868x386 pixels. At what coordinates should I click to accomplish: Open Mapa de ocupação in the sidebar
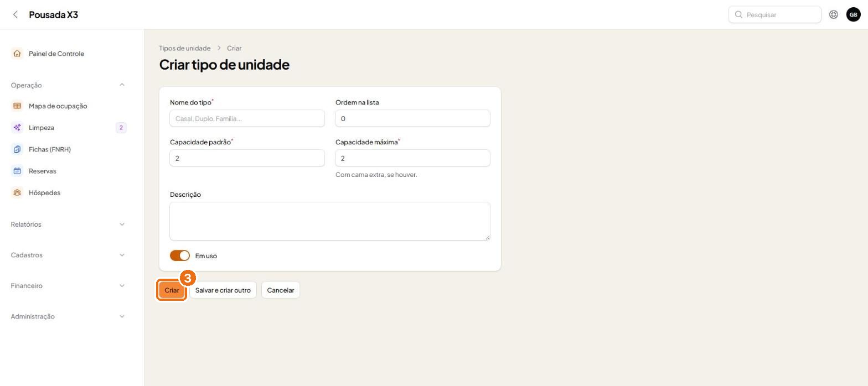pyautogui.click(x=69, y=106)
